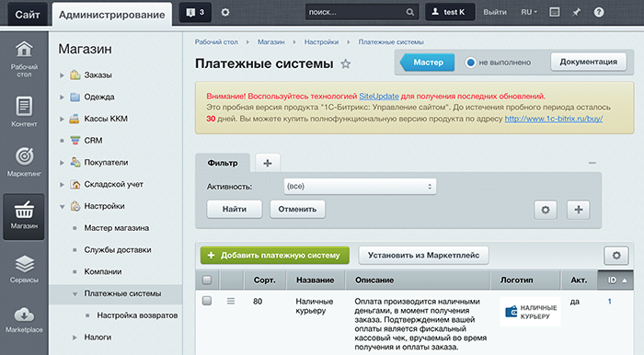This screenshot has width=644, height=355.
Task: Expand the Кассы ККМ tree node
Action: pyautogui.click(x=62, y=119)
